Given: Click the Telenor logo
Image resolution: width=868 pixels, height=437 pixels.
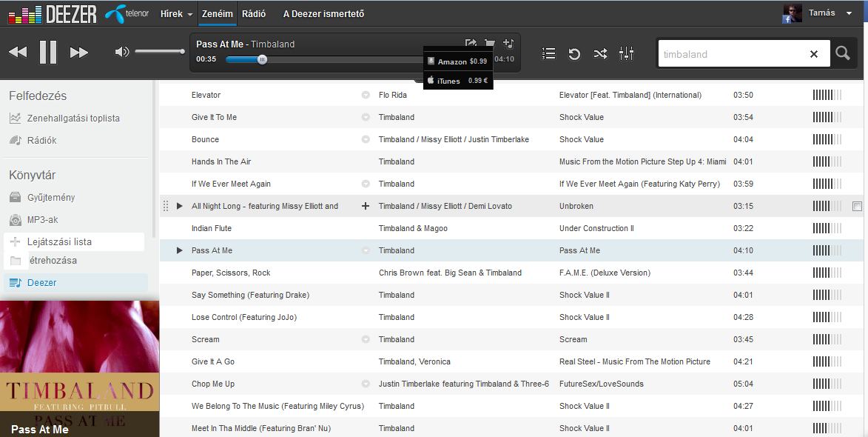Looking at the screenshot, I should (127, 14).
